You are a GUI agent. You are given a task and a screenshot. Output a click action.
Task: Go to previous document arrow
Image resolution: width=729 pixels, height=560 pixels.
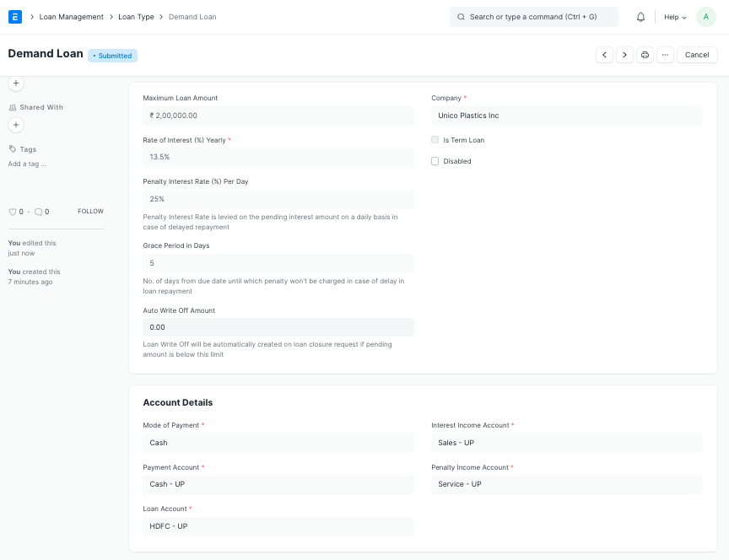(604, 55)
